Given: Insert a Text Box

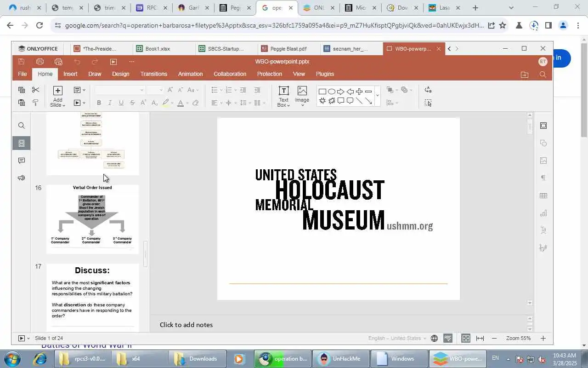Looking at the screenshot, I should pyautogui.click(x=284, y=97).
